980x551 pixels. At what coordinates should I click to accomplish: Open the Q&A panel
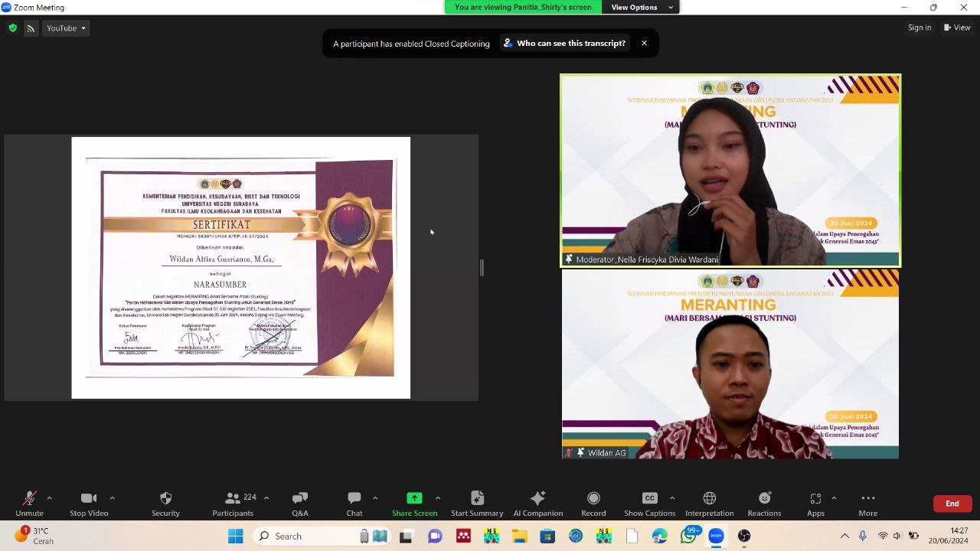[x=299, y=503]
